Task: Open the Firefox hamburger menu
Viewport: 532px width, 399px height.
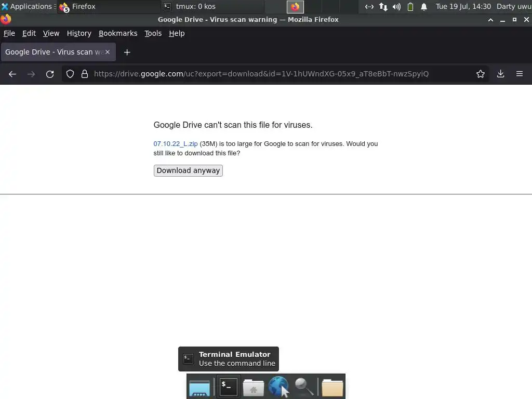Action: pyautogui.click(x=520, y=74)
